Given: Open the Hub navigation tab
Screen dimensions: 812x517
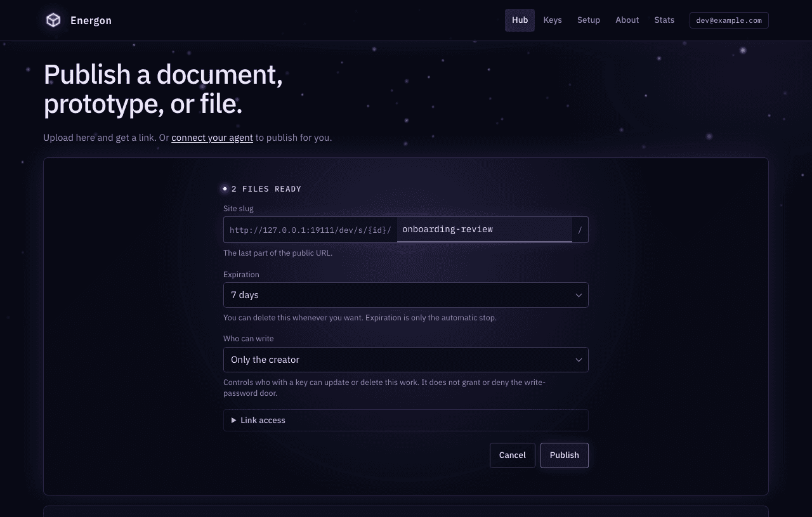Looking at the screenshot, I should 520,20.
